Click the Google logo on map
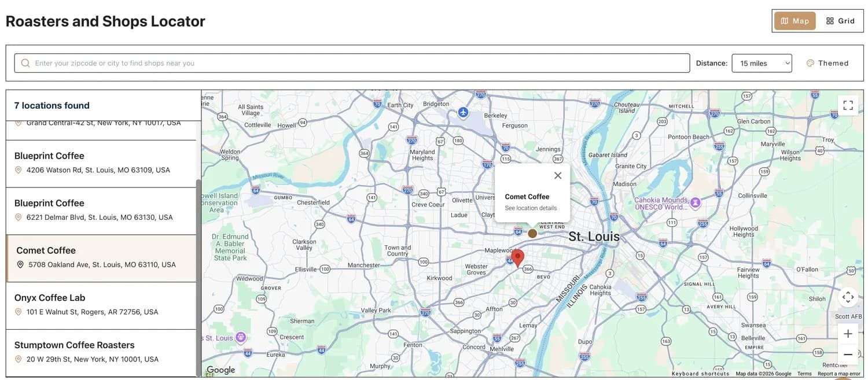The image size is (868, 380). tap(221, 370)
